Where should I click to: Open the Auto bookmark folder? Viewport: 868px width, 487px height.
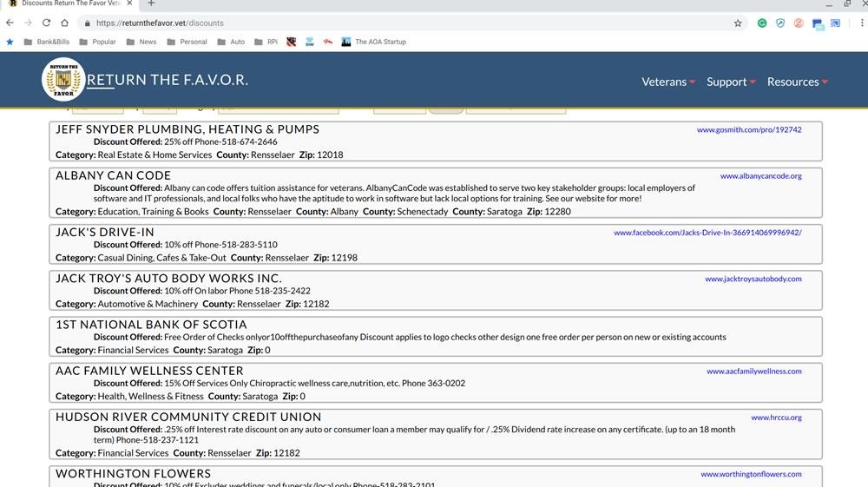(x=232, y=42)
